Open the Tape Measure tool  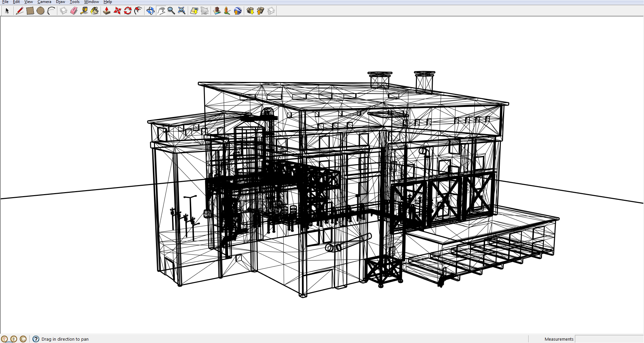[x=85, y=10]
